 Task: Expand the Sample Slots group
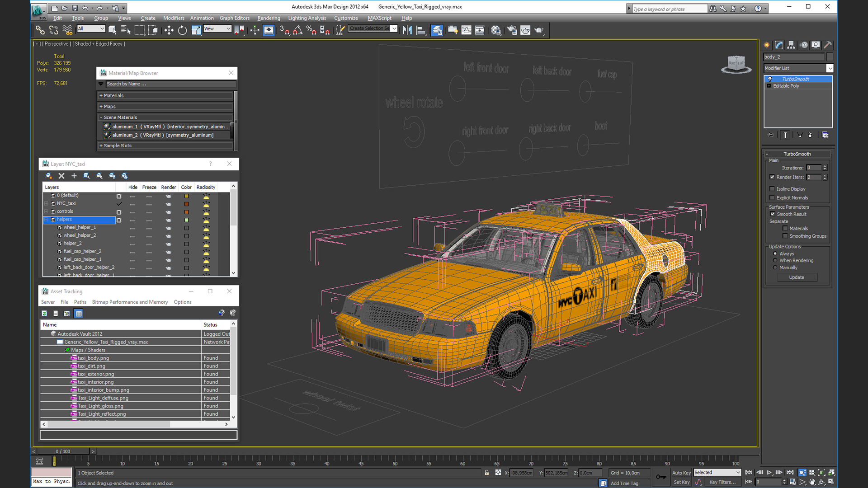pos(165,145)
